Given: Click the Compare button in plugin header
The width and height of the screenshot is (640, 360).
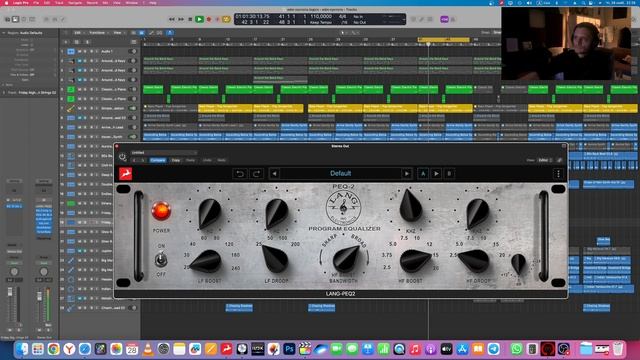Looking at the screenshot, I should pyautogui.click(x=158, y=160).
